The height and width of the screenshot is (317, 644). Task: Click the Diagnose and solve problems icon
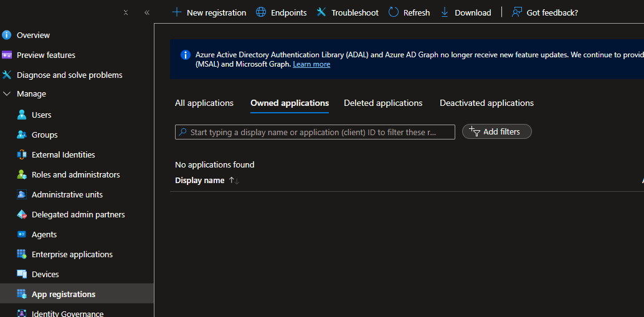click(7, 75)
